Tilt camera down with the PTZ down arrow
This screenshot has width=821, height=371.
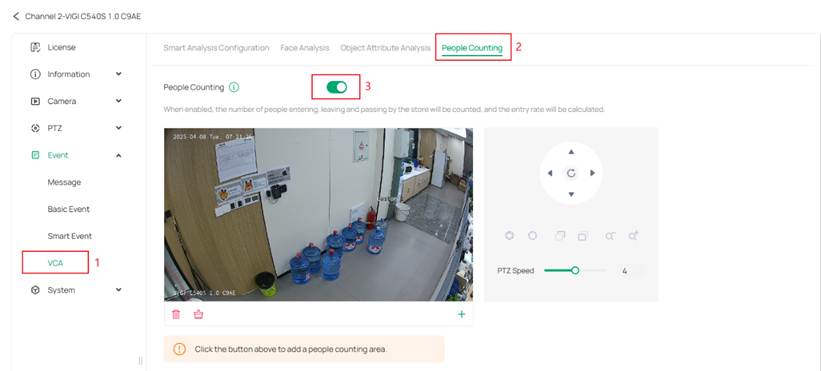[x=571, y=195]
